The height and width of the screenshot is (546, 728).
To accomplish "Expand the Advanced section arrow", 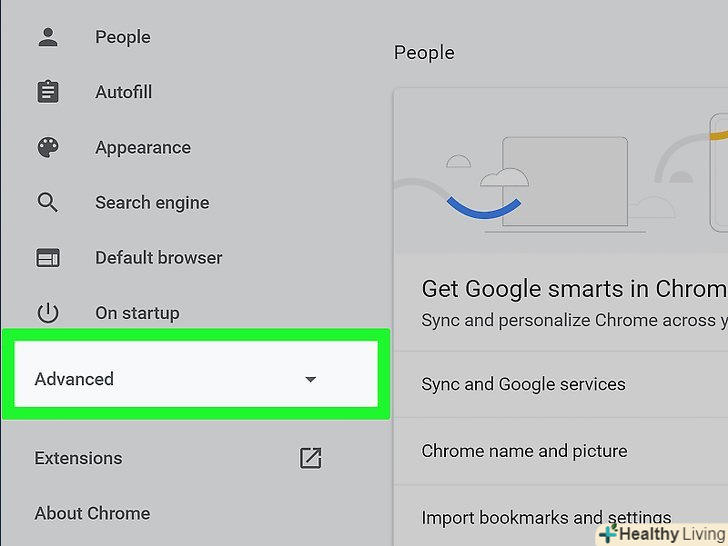I will tap(311, 379).
